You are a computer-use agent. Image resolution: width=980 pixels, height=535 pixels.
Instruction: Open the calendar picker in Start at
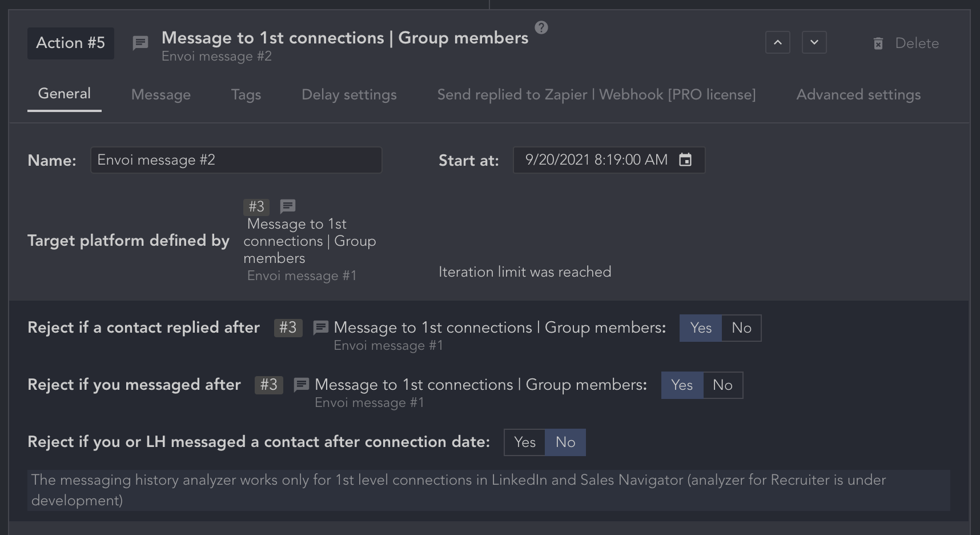click(x=685, y=160)
